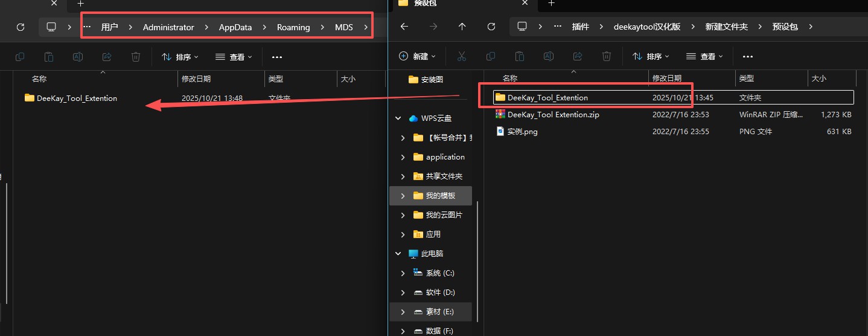Expand the chevron after MDS breadcrumb
Screen dimensions: 868x336
point(366,27)
